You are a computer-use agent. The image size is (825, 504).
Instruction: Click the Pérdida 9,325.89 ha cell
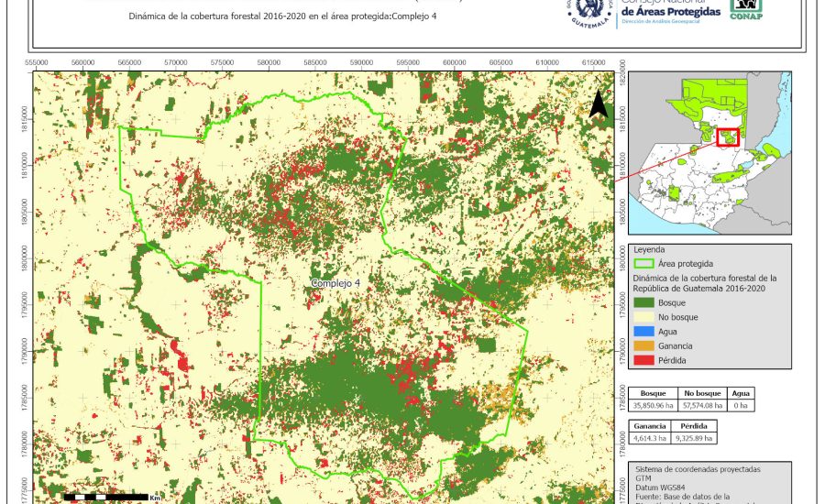693,439
